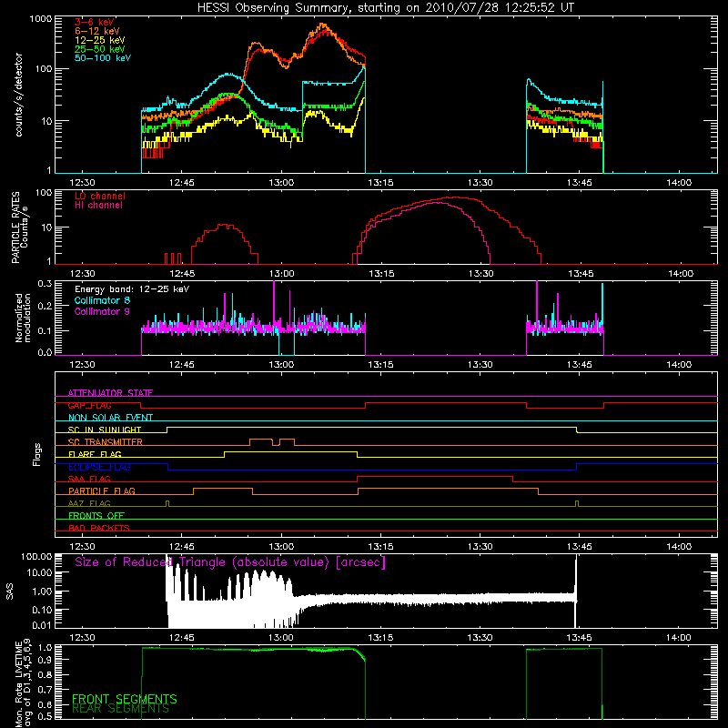Click the 13:45 tick label under the SAS plot
728x728 pixels.
coord(580,638)
